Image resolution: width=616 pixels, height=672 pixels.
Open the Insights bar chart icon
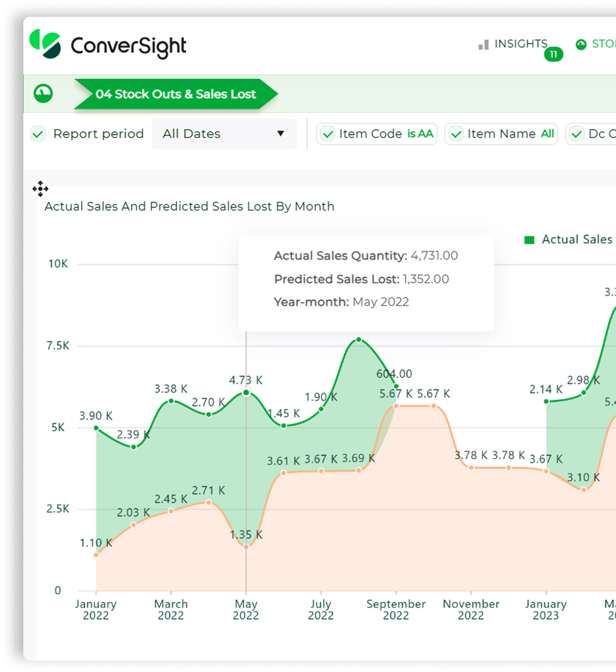(483, 45)
